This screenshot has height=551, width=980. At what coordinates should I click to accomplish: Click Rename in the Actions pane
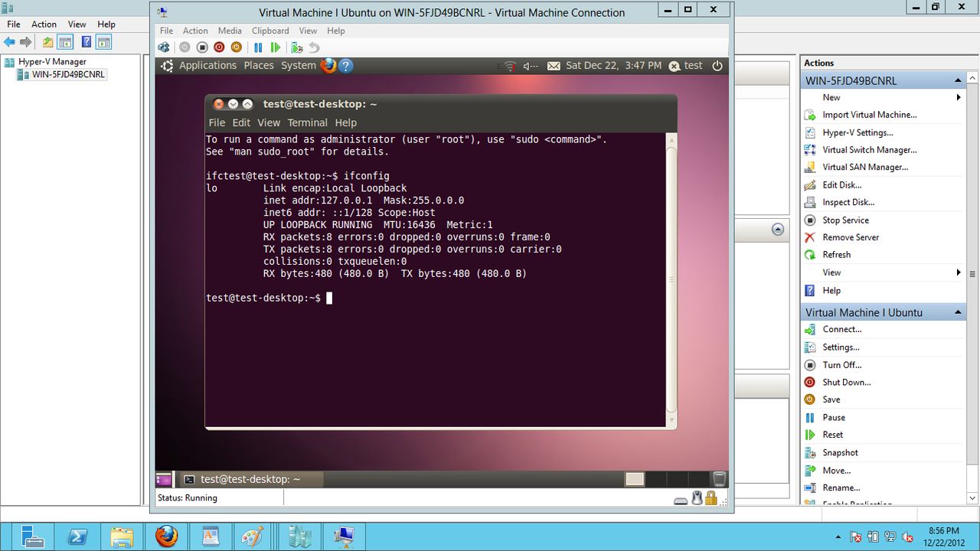point(841,488)
